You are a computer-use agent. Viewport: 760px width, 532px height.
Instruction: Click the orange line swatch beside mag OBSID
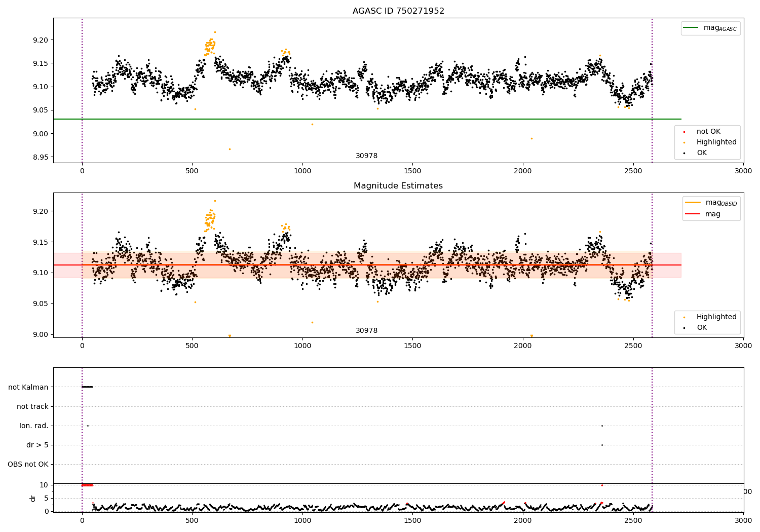pos(693,203)
